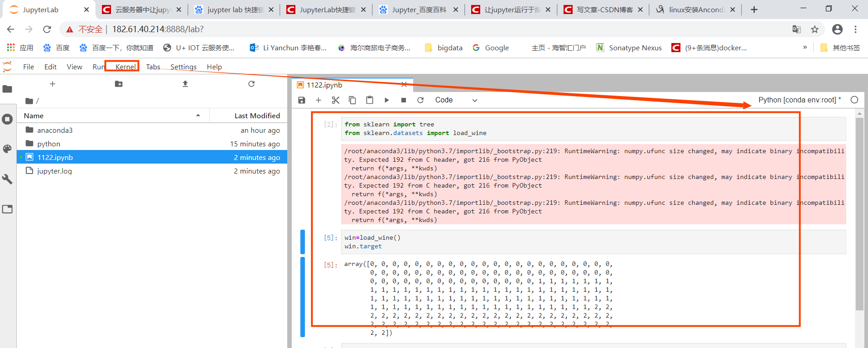Sort files by Name column header
The width and height of the screenshot is (868, 348).
tap(113, 116)
